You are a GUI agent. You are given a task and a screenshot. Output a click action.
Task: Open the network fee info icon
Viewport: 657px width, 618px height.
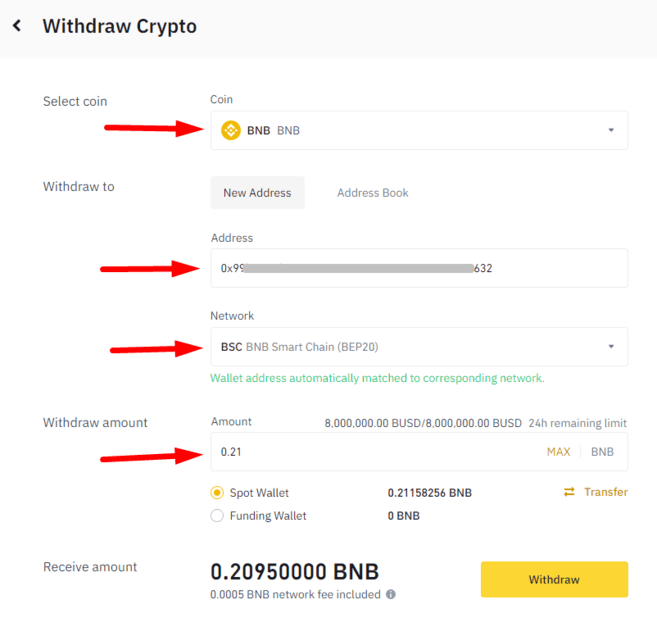click(x=391, y=594)
